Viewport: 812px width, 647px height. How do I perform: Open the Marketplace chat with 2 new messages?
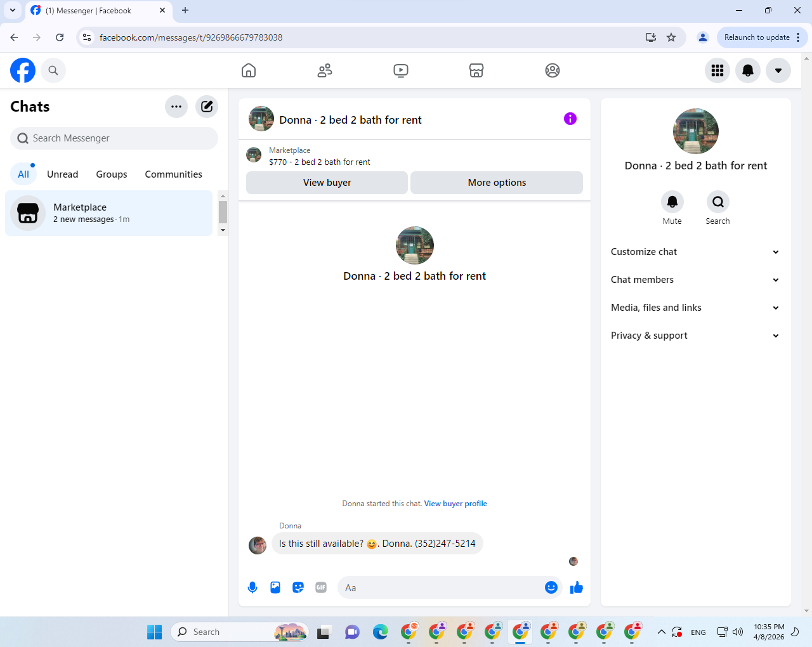tap(108, 213)
